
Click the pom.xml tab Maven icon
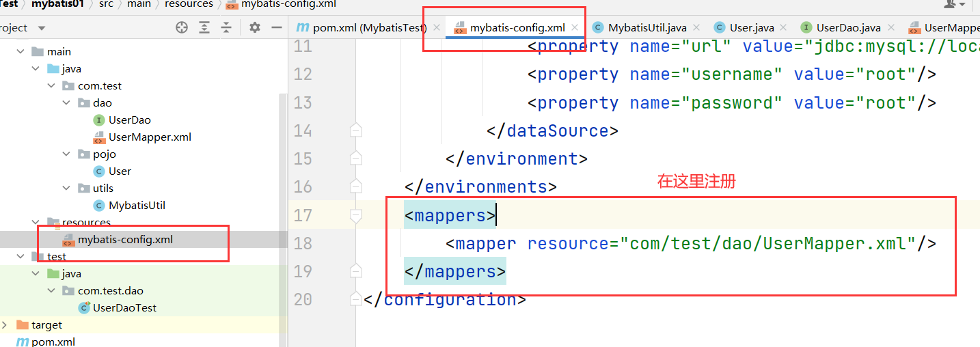point(303,28)
